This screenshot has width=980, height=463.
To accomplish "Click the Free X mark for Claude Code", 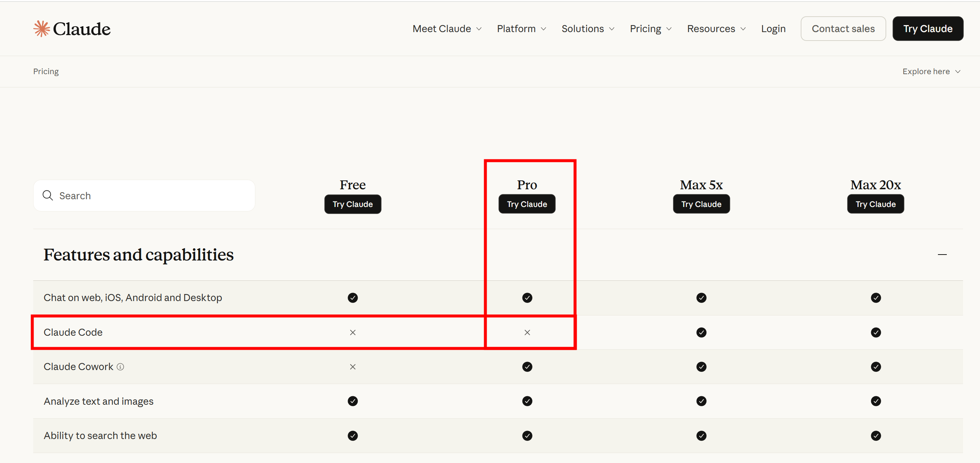I will 353,332.
